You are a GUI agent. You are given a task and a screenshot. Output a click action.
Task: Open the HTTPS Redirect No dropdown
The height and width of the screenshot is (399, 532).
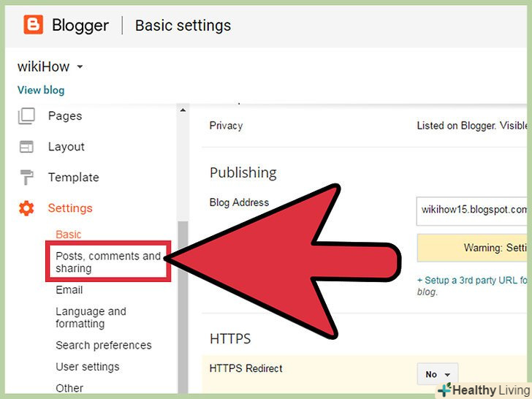tap(437, 374)
